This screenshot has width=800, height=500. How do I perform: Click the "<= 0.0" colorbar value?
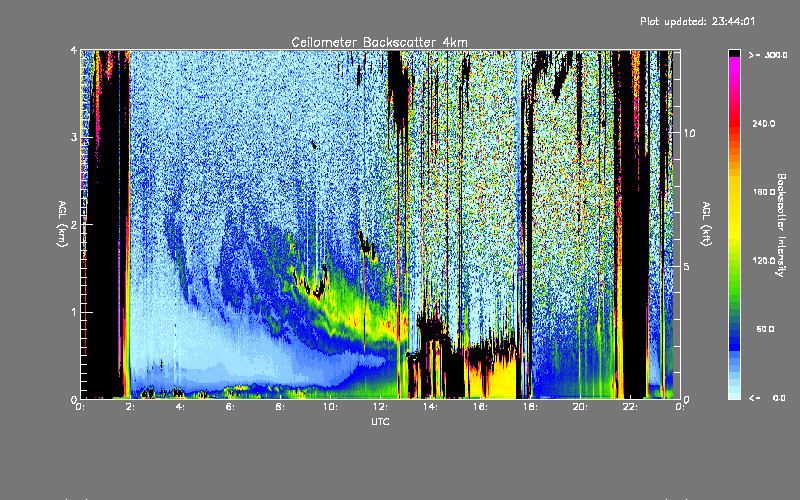[768, 398]
